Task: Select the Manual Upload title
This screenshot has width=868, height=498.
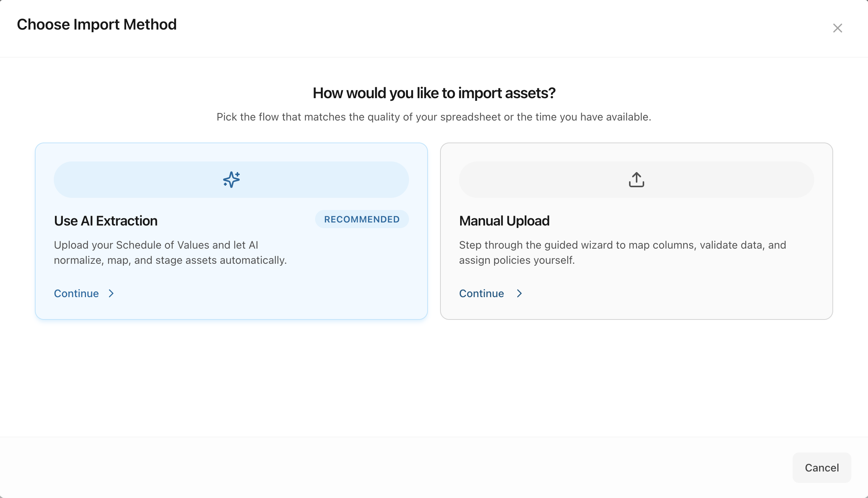Action: click(504, 221)
